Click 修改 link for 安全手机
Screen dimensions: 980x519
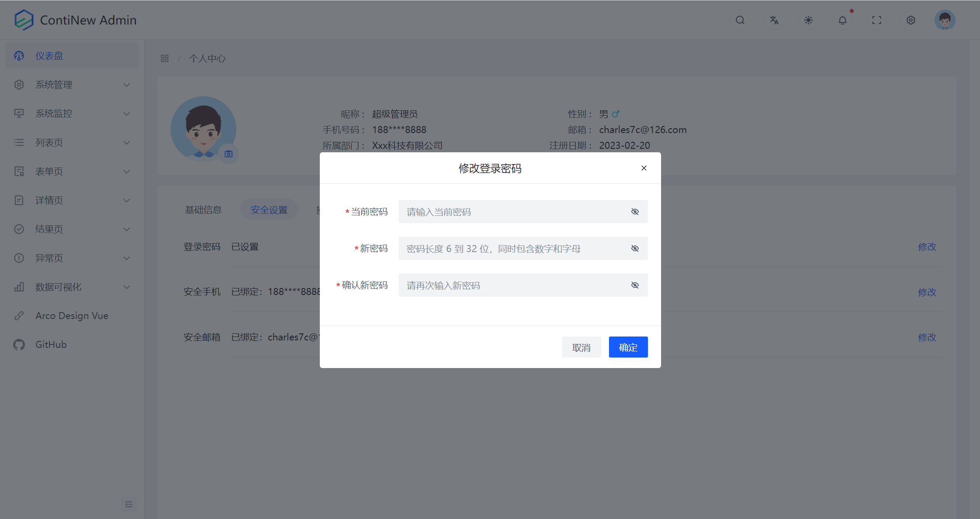click(x=927, y=292)
